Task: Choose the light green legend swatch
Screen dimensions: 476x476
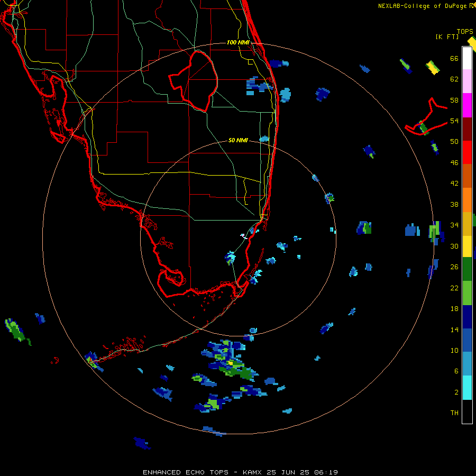Action: tap(467, 293)
